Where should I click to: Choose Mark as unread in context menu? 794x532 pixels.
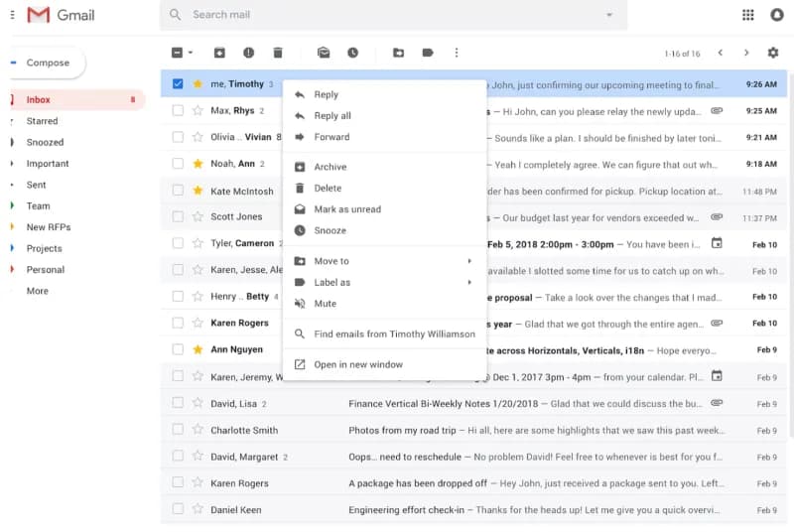tap(346, 209)
